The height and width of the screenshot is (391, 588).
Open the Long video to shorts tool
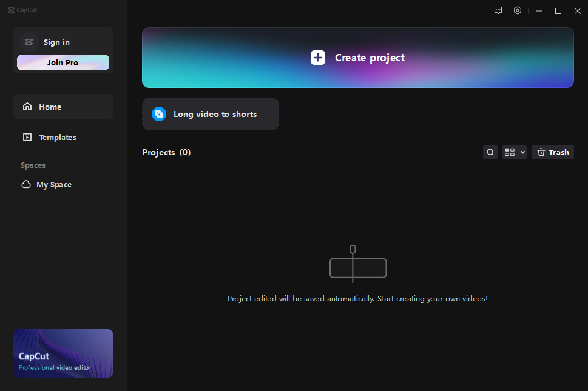pyautogui.click(x=211, y=114)
